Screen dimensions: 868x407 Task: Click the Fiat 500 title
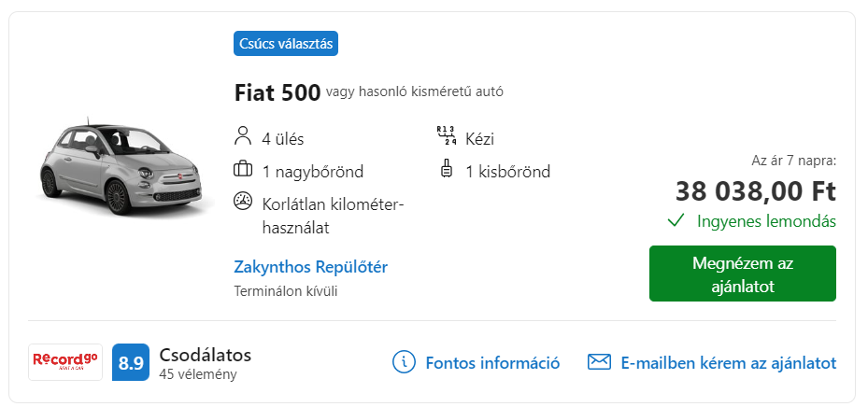tap(277, 92)
